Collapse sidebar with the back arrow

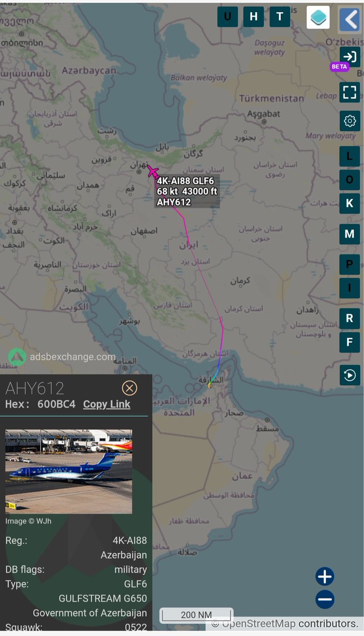(350, 19)
